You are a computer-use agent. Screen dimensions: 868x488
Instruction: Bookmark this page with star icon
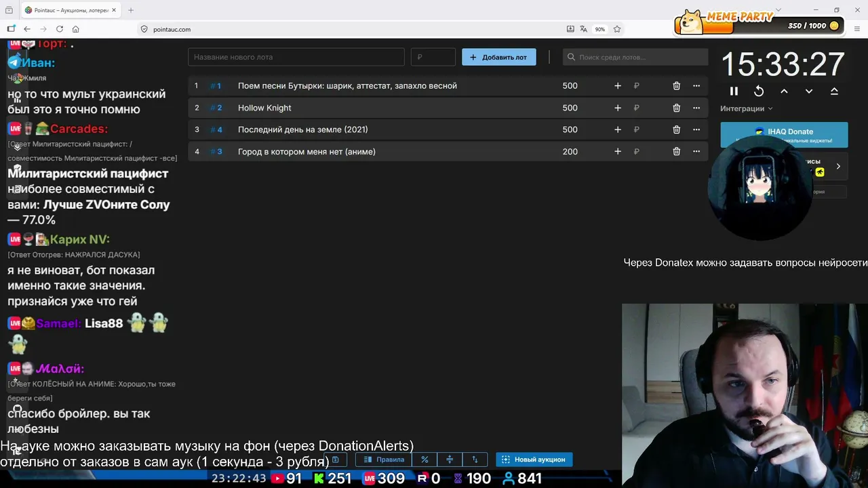coord(617,29)
